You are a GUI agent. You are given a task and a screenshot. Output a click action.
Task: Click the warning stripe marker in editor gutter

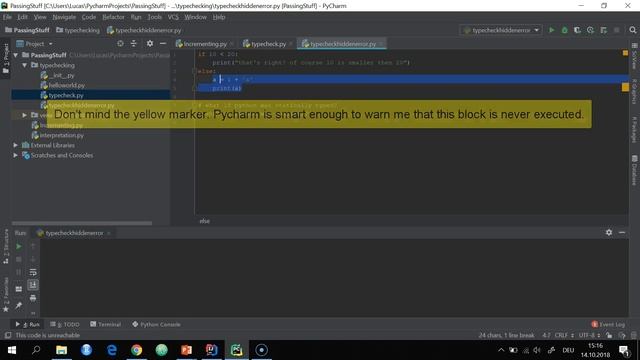point(625,87)
